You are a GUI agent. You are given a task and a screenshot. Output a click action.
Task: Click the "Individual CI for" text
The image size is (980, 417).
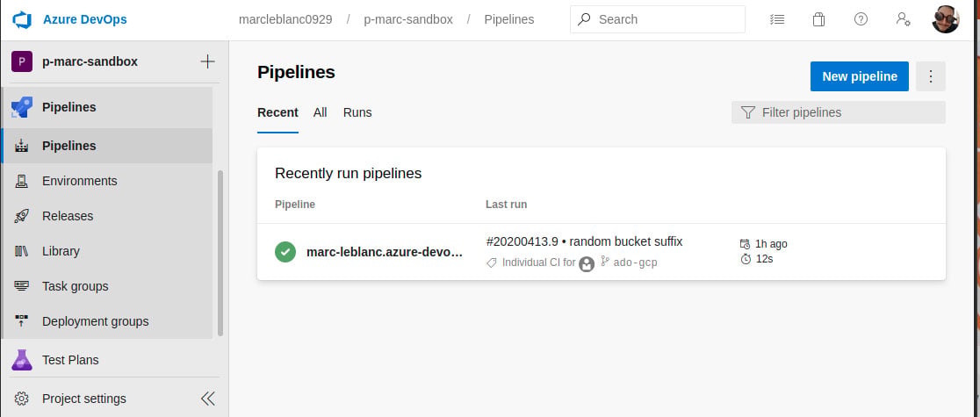click(x=539, y=262)
